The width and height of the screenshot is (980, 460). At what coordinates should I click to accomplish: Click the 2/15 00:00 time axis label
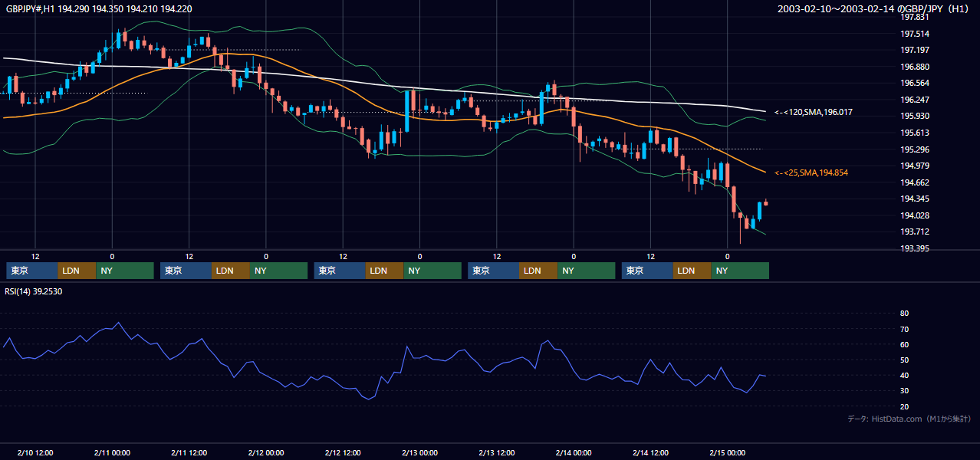point(727,452)
